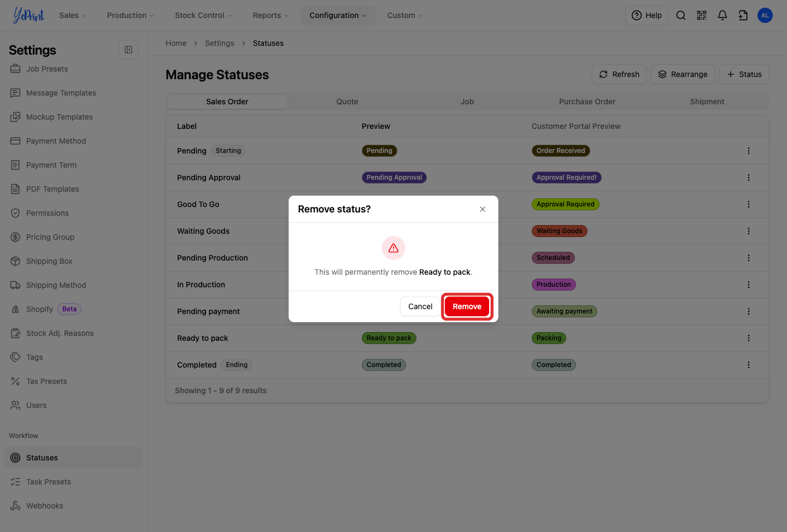The image size is (787, 532).
Task: Go to Settings breadcrumb link
Action: 219,43
